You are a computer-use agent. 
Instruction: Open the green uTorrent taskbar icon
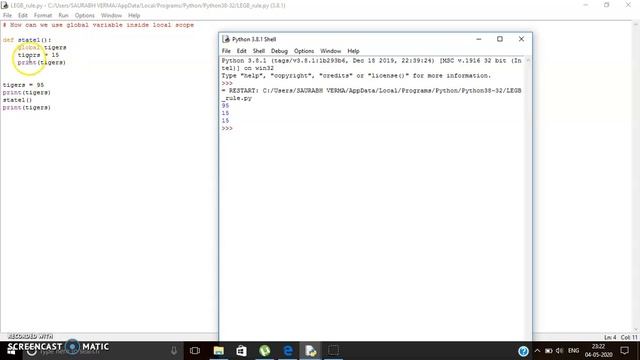click(264, 351)
